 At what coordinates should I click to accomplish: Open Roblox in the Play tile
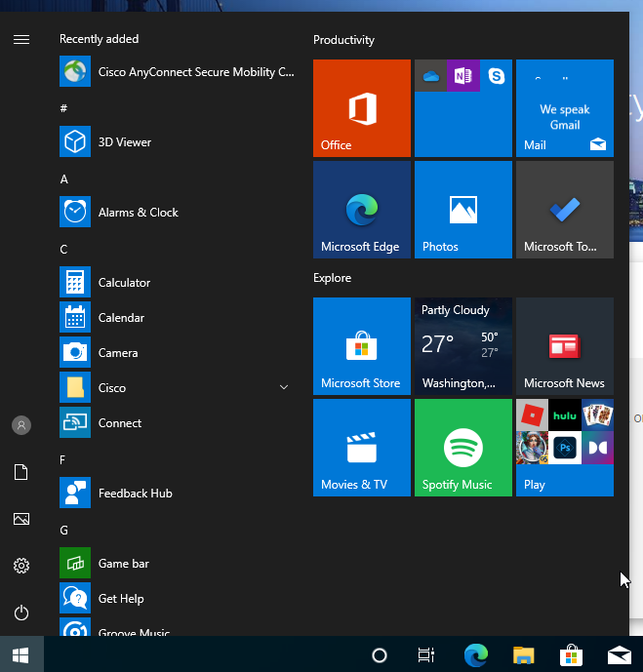tap(532, 415)
